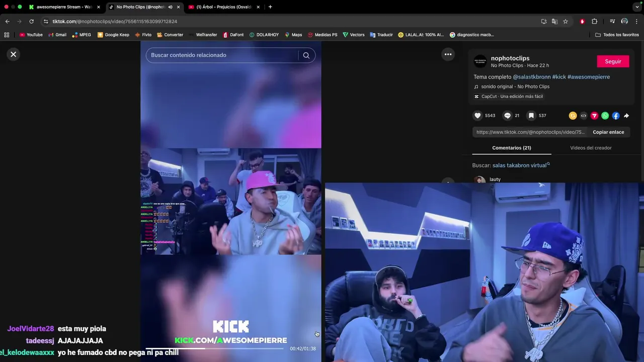Search salas takabron virtual suggestion

pos(520,165)
